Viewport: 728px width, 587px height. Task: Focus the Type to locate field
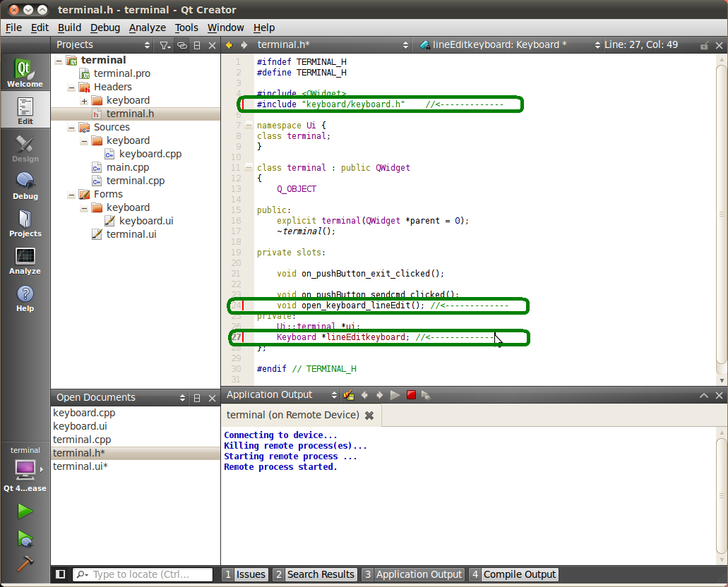coord(143,574)
